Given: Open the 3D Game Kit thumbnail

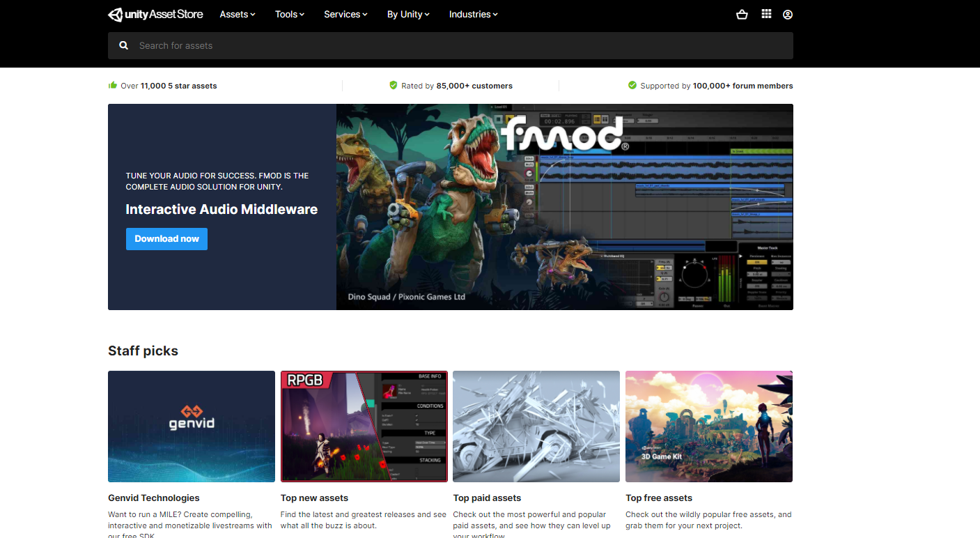Looking at the screenshot, I should [709, 426].
